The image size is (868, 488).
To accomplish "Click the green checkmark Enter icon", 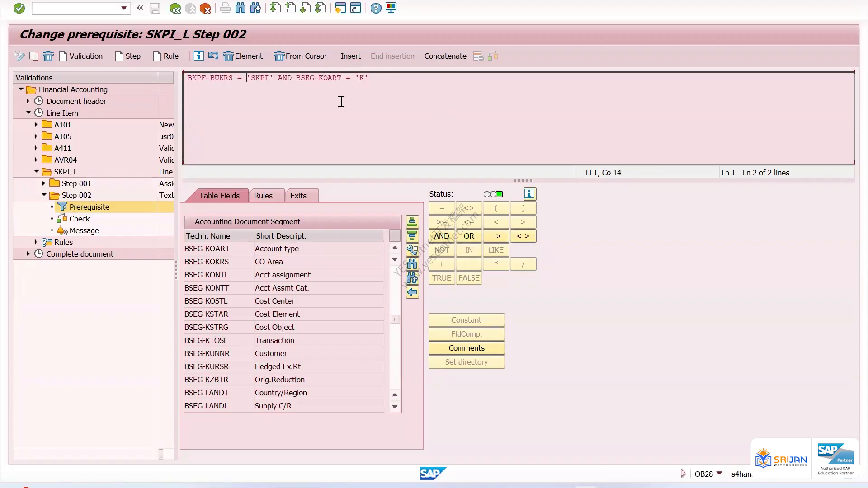I will [x=19, y=8].
